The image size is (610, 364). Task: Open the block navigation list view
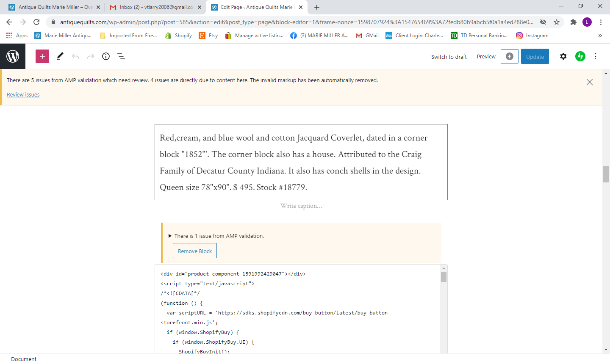tap(121, 56)
